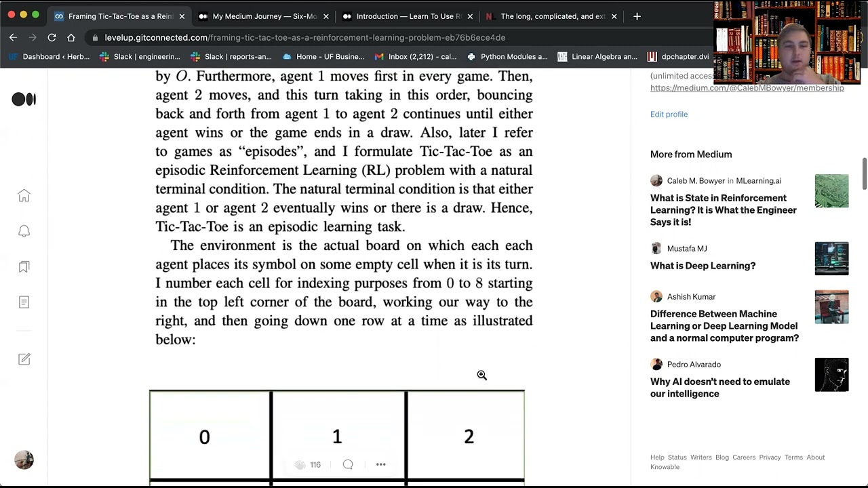The width and height of the screenshot is (868, 488).
Task: Open the article responses comment icon
Action: 348,465
